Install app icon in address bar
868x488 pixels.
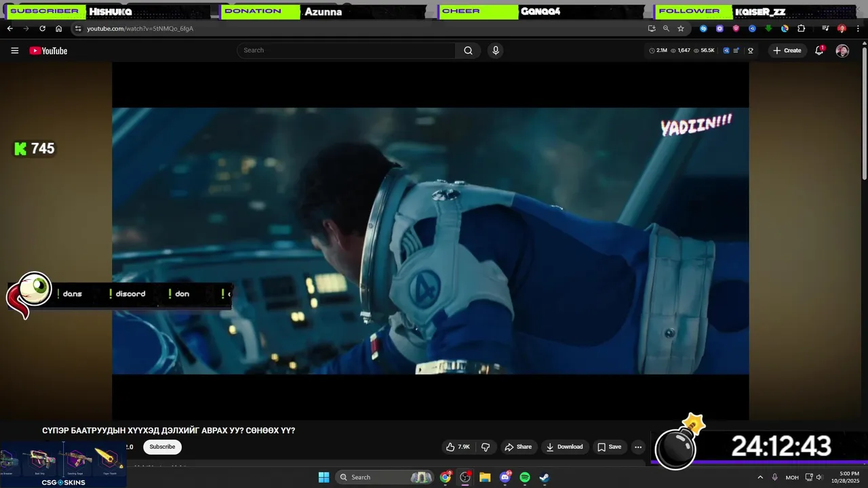coord(652,28)
